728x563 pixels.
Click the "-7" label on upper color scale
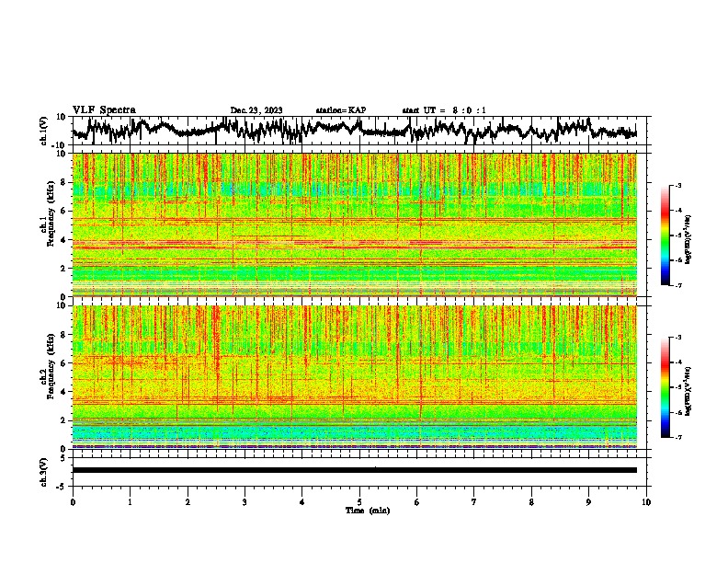coord(677,285)
